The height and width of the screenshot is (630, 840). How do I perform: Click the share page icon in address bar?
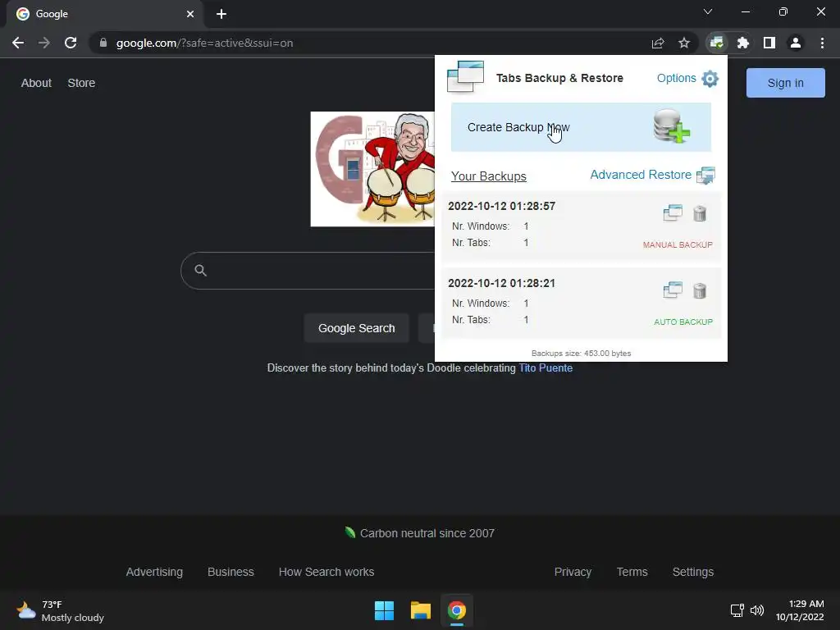pos(657,43)
